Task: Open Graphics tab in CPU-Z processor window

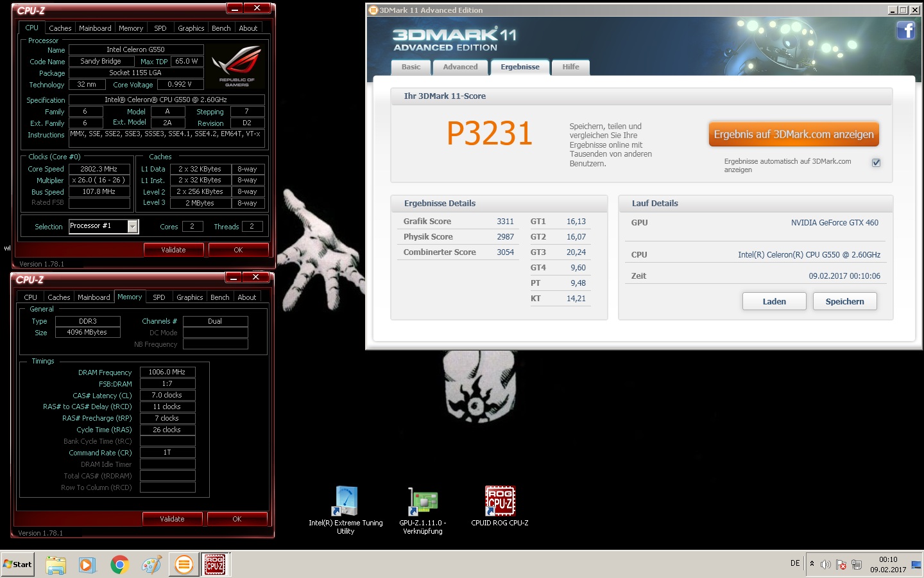Action: coord(191,28)
